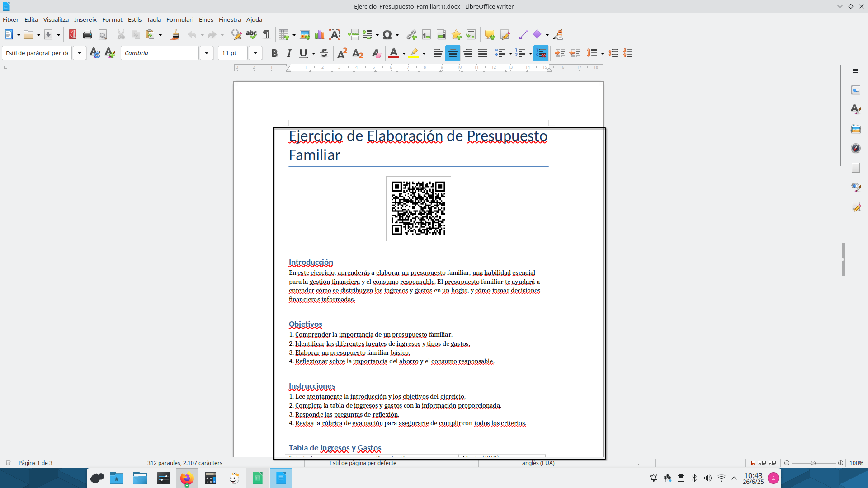Click the word count in status bar

pyautogui.click(x=184, y=463)
